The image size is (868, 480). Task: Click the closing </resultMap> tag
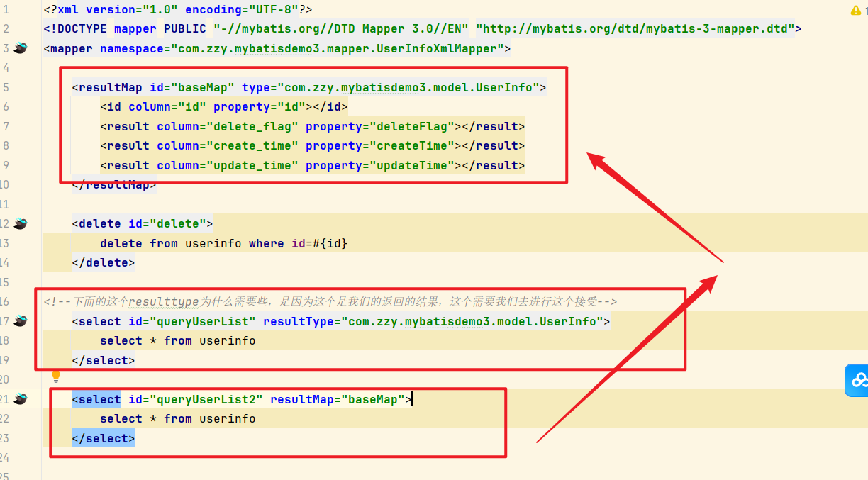tap(114, 185)
